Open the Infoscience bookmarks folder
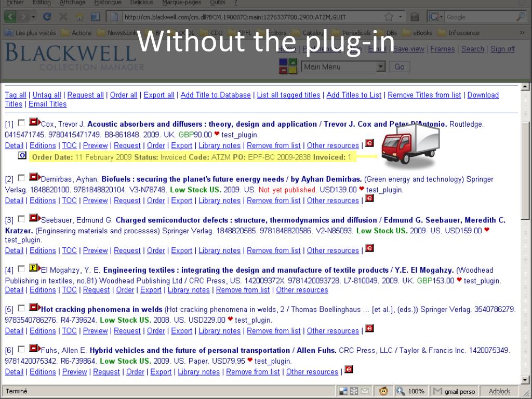This screenshot has width=532, height=399. 459,33
